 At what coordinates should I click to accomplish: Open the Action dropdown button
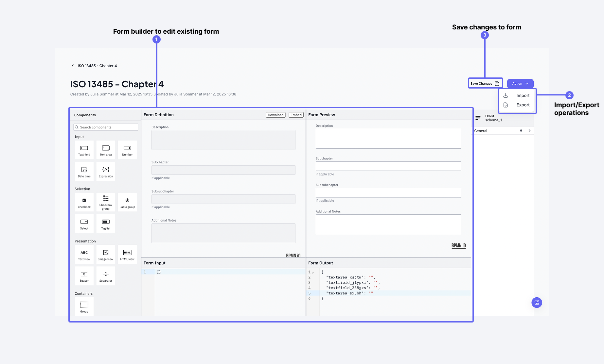coord(520,84)
